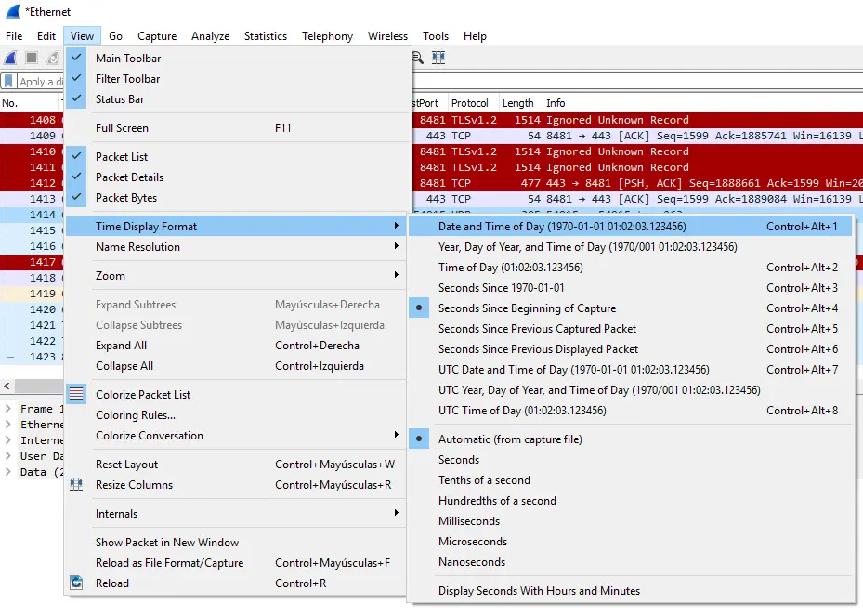Select Automatic (from capture file) precision
863x616 pixels.
point(630,439)
